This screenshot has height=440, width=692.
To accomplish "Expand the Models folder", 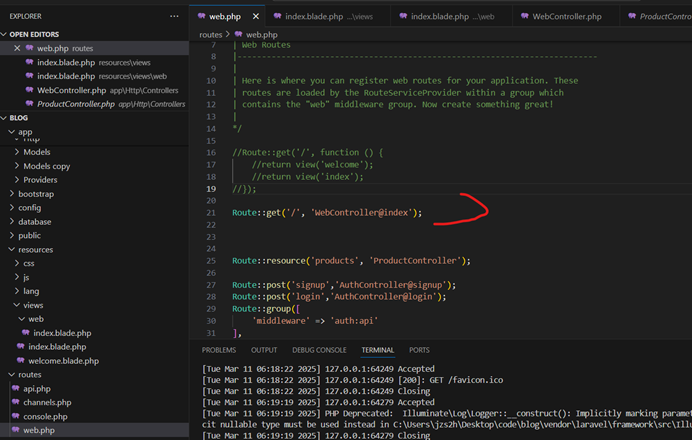I will (x=17, y=152).
